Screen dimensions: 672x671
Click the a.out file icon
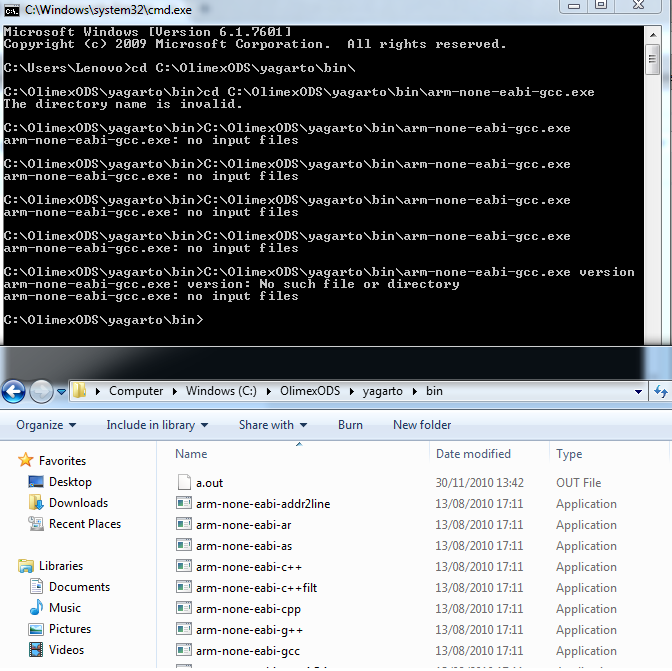184,482
